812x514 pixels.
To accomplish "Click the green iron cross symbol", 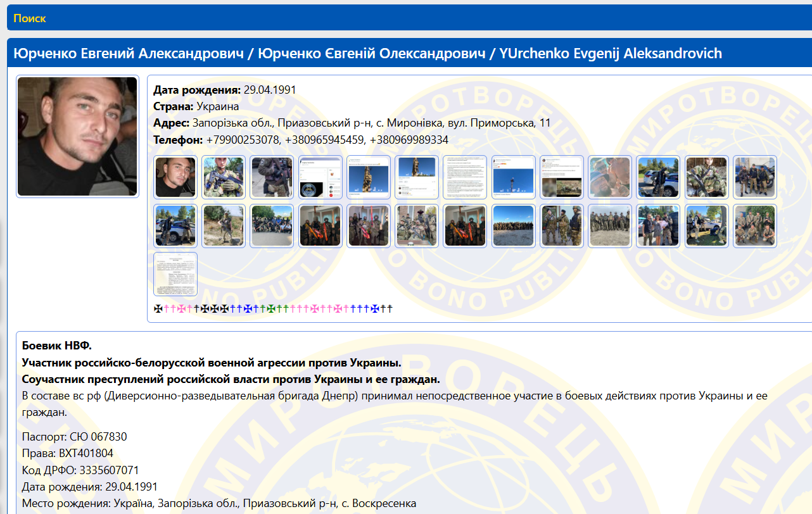I will pyautogui.click(x=271, y=309).
